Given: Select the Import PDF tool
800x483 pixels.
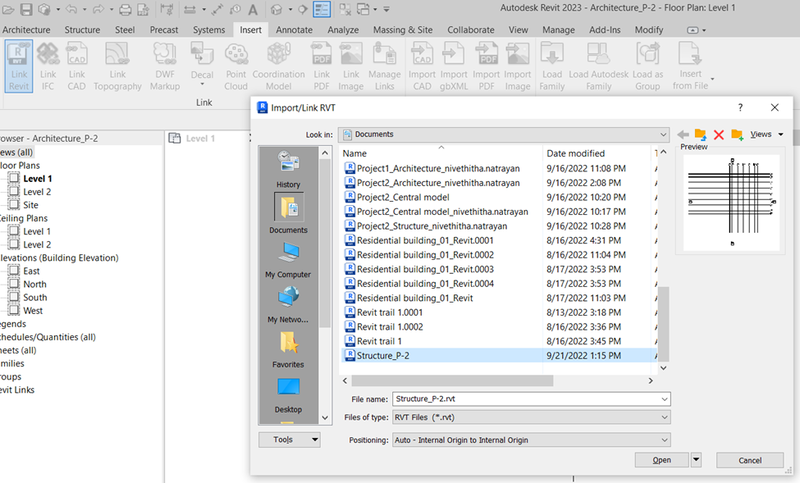Looking at the screenshot, I should (x=486, y=66).
